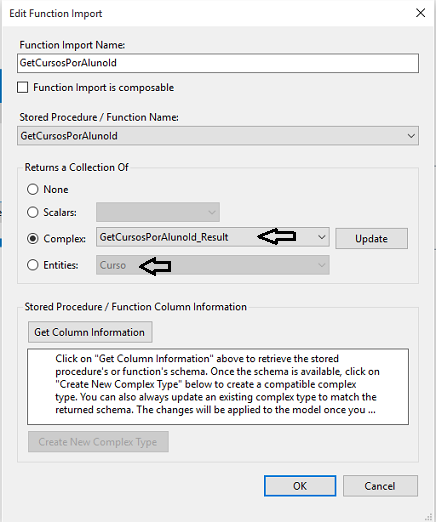Select the Complex radio option
The width and height of the screenshot is (436, 522).
point(33,239)
